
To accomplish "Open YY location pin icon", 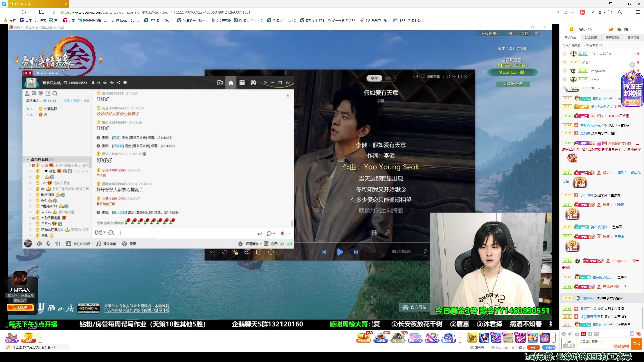I will pyautogui.click(x=41, y=93).
